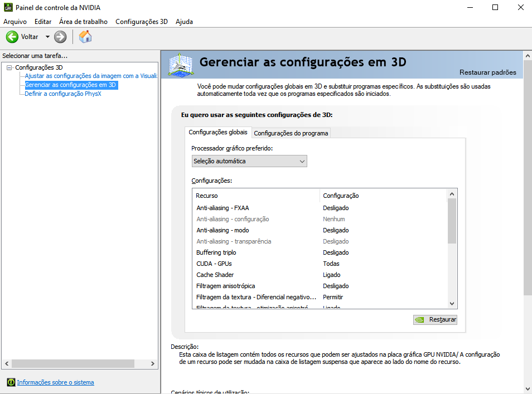Click Desligado value for Anti-aliasing - FXAA
532x394 pixels.
click(x=336, y=208)
